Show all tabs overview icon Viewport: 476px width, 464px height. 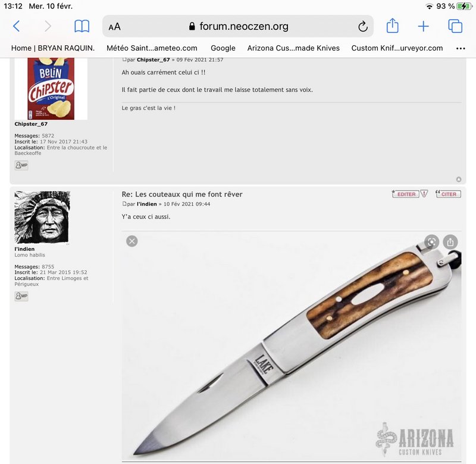pyautogui.click(x=455, y=26)
